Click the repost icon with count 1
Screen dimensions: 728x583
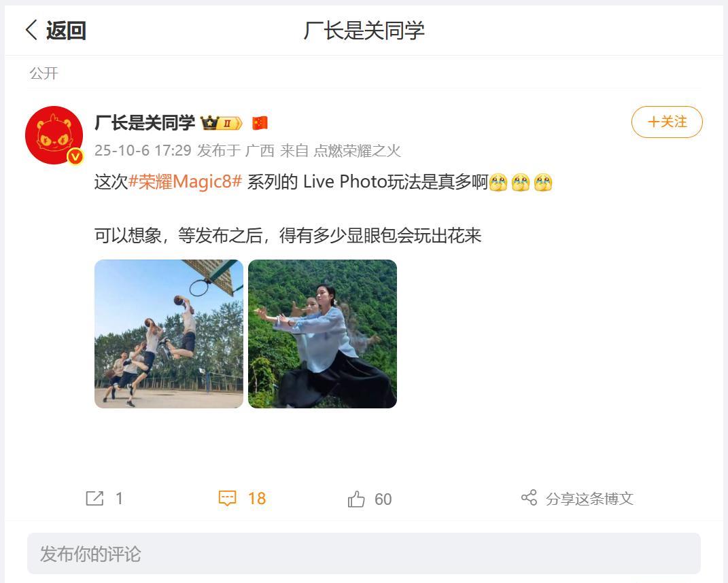(x=94, y=499)
